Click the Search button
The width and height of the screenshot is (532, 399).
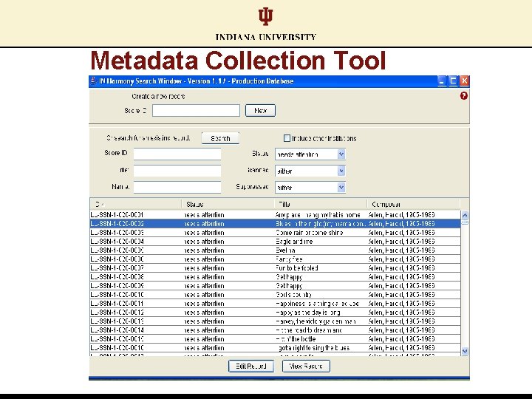coord(220,138)
